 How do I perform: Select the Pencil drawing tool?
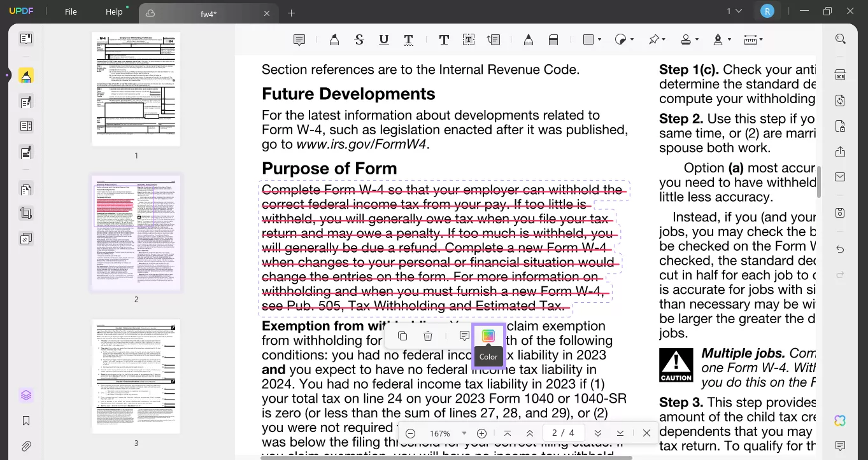tap(528, 39)
